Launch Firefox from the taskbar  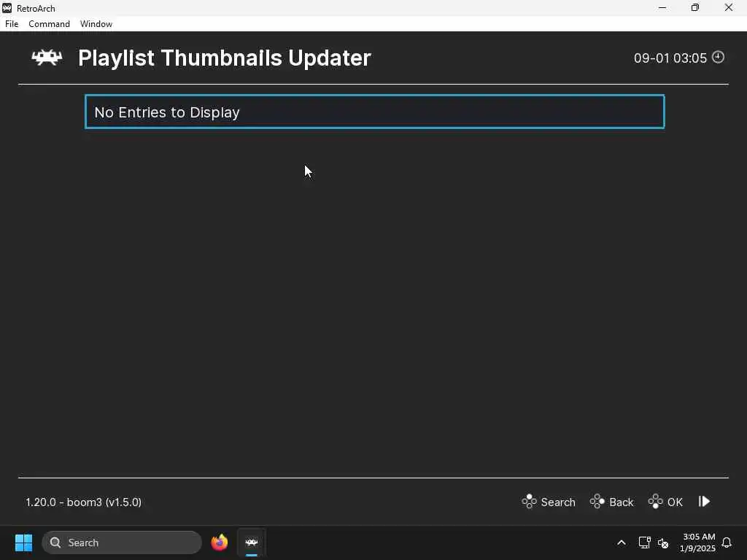220,542
